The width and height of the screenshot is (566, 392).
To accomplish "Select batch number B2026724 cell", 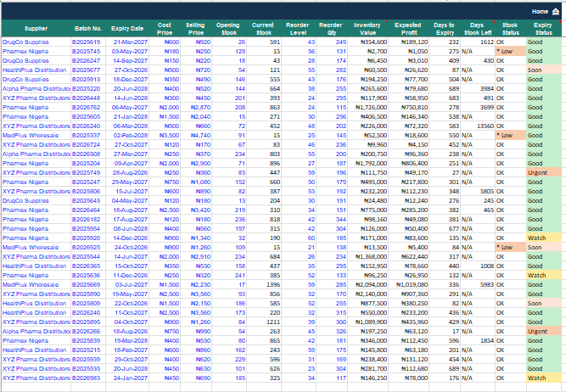I will pyautogui.click(x=88, y=145).
